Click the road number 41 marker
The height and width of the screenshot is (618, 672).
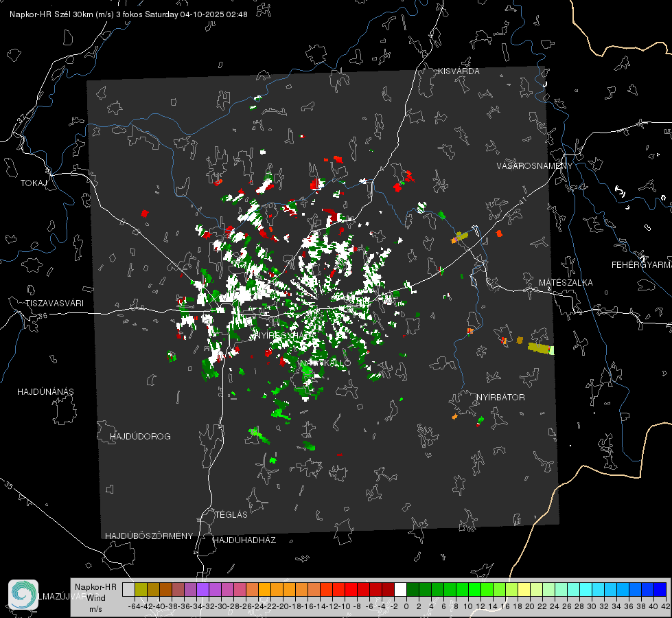coord(522,201)
